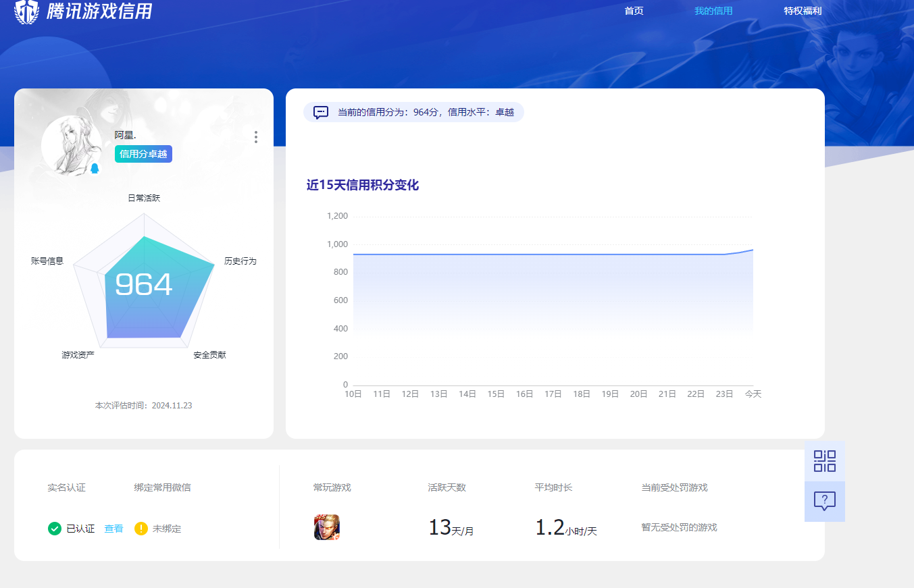Click the 今天 point on chart axis
The image size is (914, 588).
point(753,394)
